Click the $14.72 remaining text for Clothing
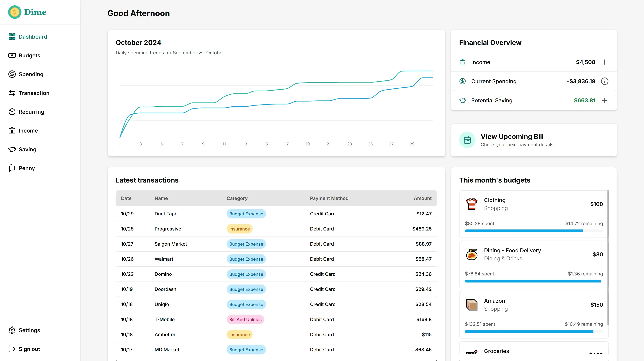This screenshot has height=361, width=644. click(x=584, y=223)
